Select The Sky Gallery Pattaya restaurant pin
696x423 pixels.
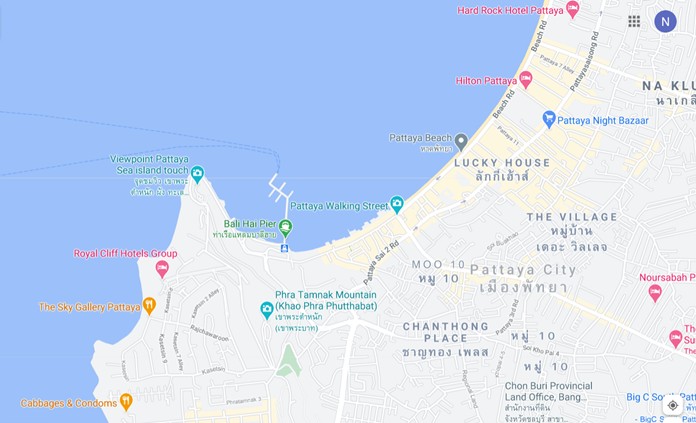click(x=150, y=306)
